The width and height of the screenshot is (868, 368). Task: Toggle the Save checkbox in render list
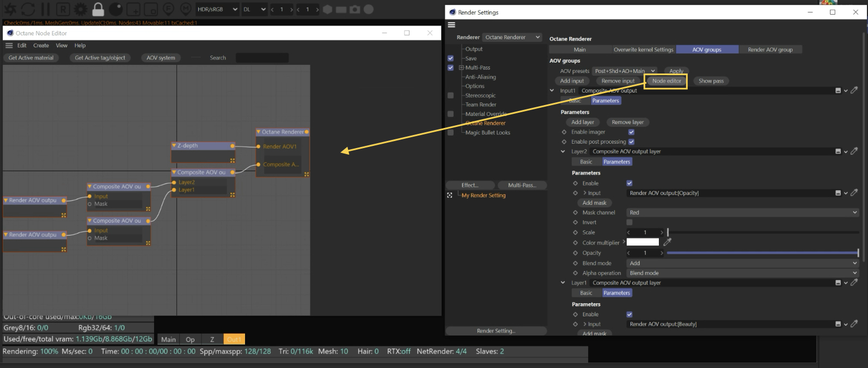coord(450,58)
